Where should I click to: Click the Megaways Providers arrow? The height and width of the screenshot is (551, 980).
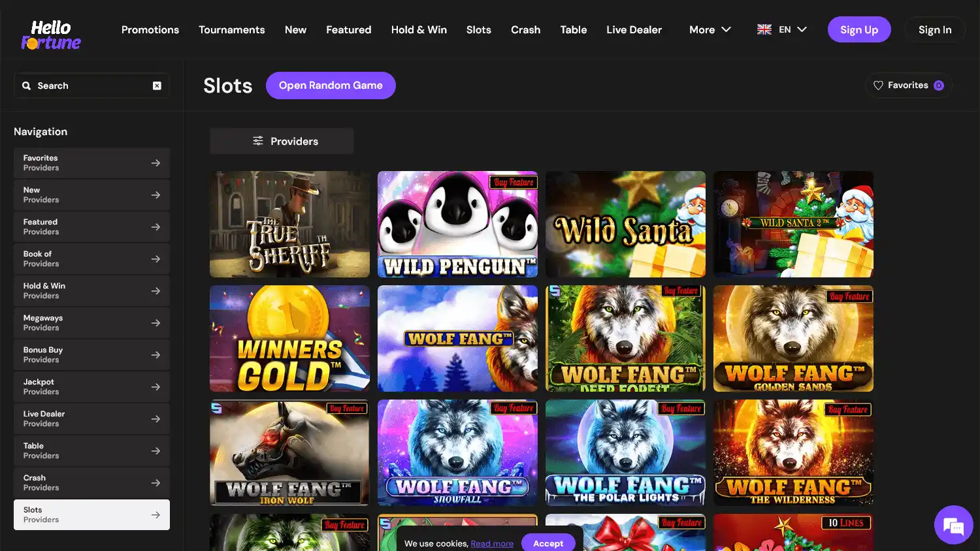pyautogui.click(x=155, y=323)
